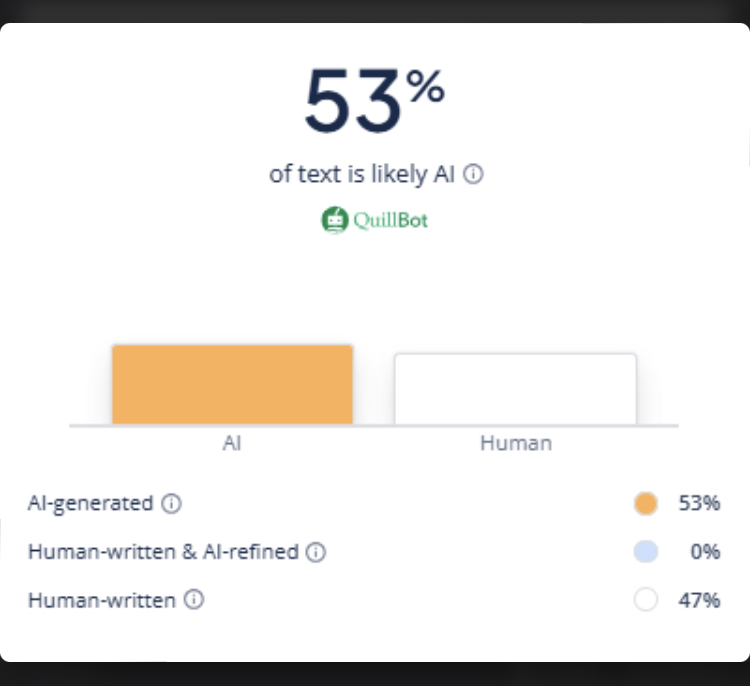Click info icon beside 'of text is likely AI'
Image resolution: width=750 pixels, height=686 pixels.
tap(474, 174)
